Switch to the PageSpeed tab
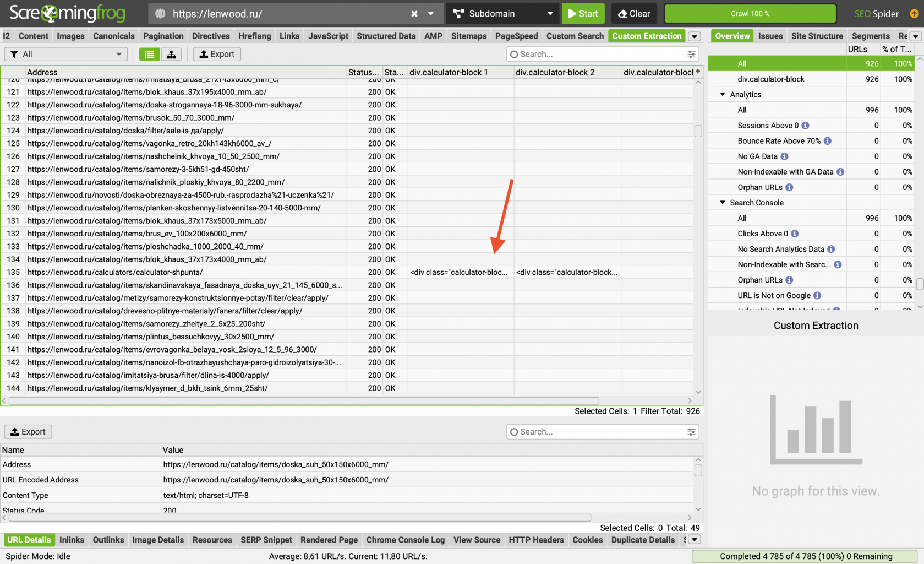 [516, 36]
